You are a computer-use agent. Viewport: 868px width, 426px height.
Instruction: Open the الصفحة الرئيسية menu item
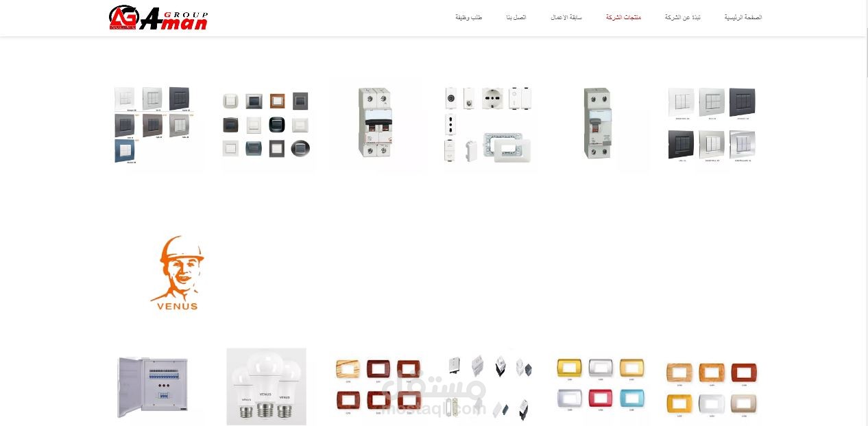pyautogui.click(x=743, y=17)
